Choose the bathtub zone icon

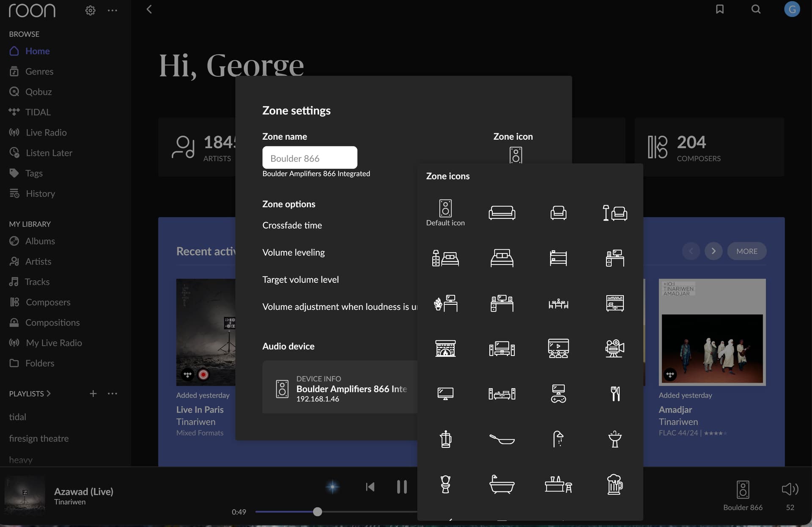(x=502, y=484)
